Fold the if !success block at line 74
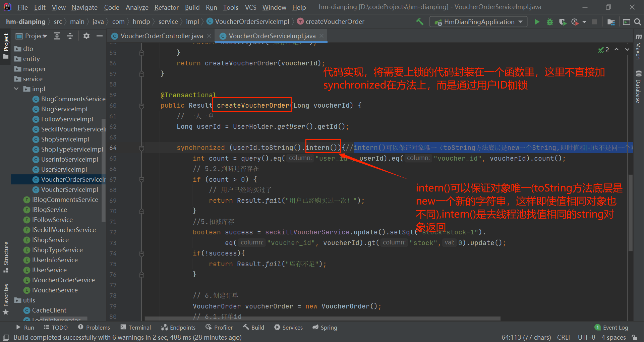 (x=142, y=254)
